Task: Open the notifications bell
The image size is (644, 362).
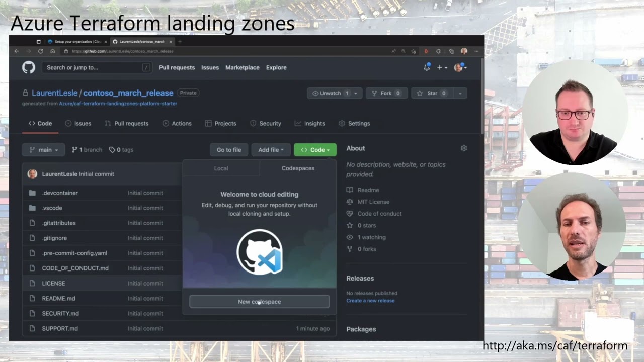Action: 427,67
